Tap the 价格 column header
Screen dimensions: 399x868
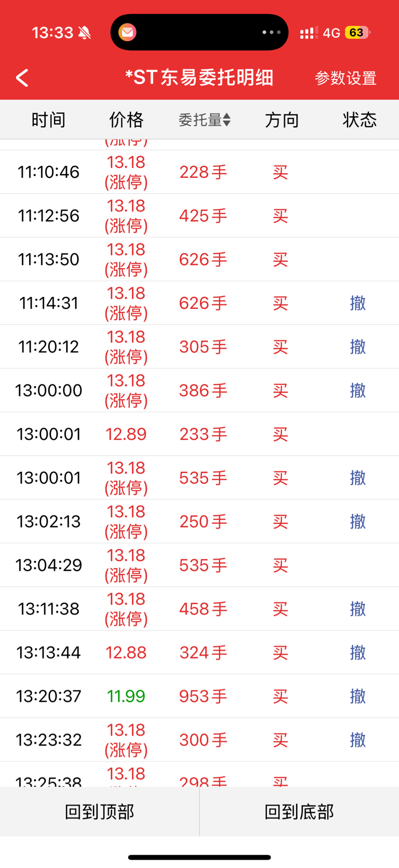point(126,120)
